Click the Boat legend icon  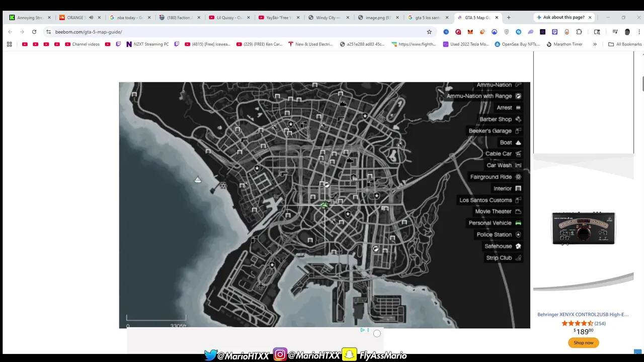click(x=518, y=142)
